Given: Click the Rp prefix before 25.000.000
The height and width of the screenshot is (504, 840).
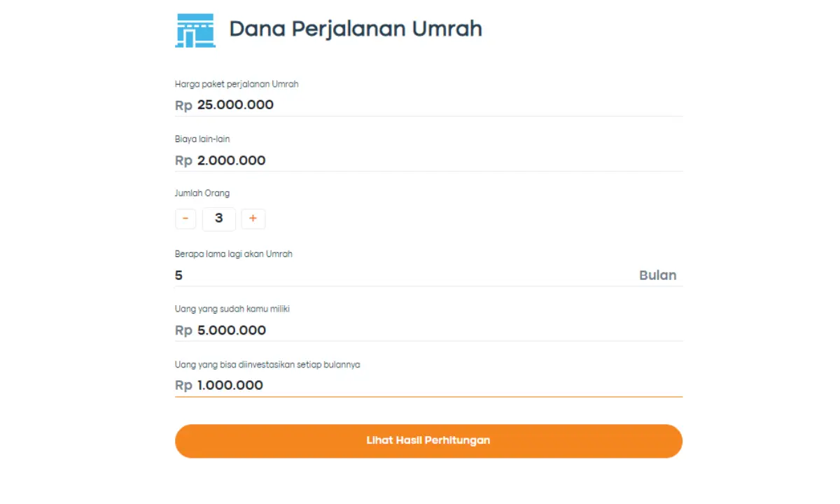Looking at the screenshot, I should point(183,105).
